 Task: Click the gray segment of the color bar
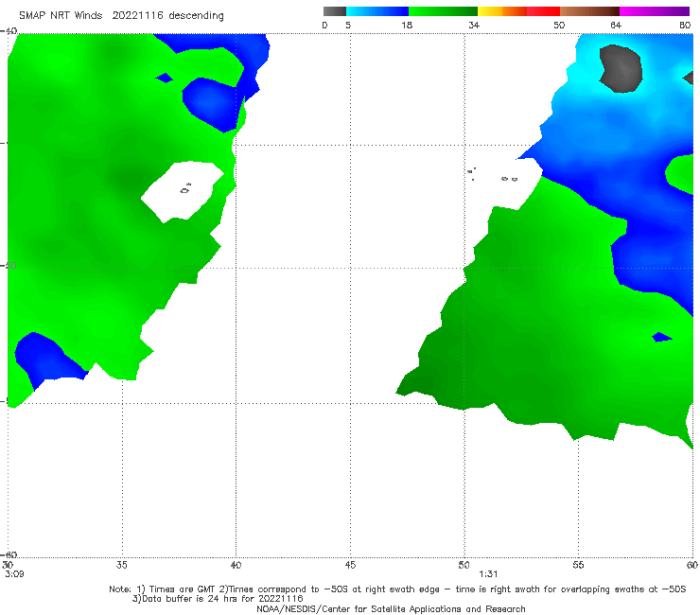[334, 11]
